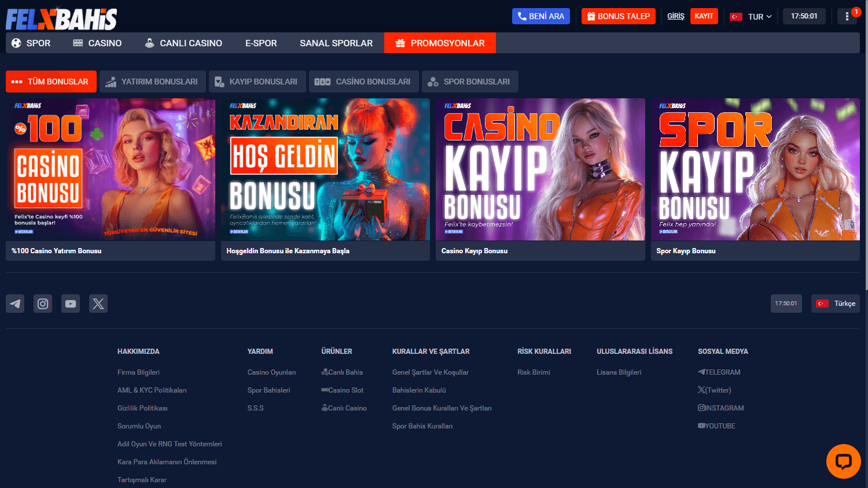Open the Bahislerin Kabulü link
The height and width of the screenshot is (488, 868).
pos(419,390)
